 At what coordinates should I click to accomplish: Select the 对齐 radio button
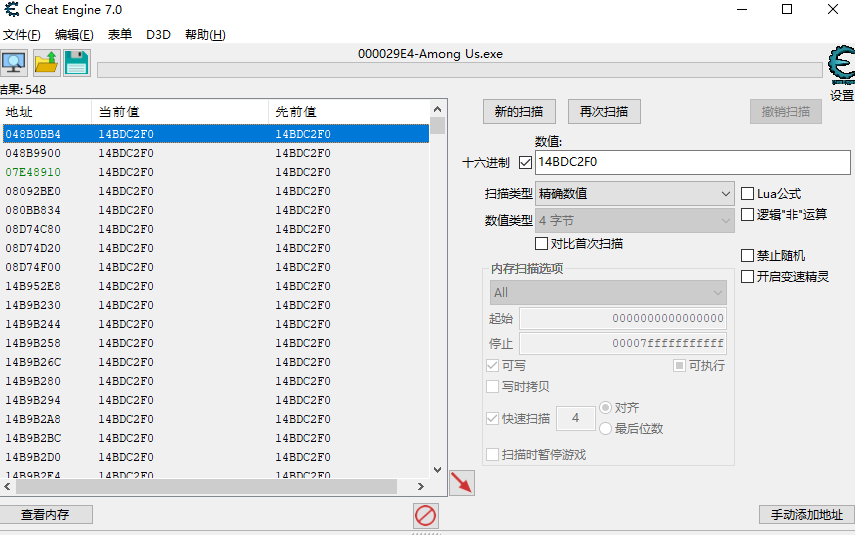click(605, 407)
